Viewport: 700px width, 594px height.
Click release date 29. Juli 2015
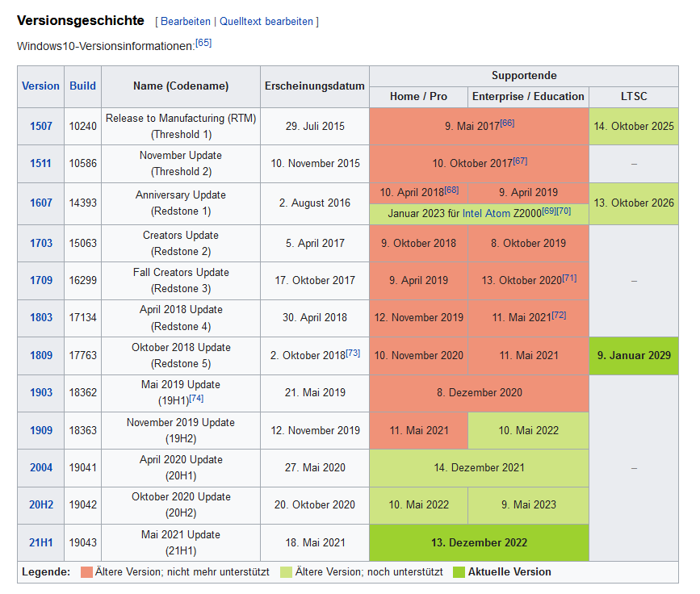click(315, 126)
